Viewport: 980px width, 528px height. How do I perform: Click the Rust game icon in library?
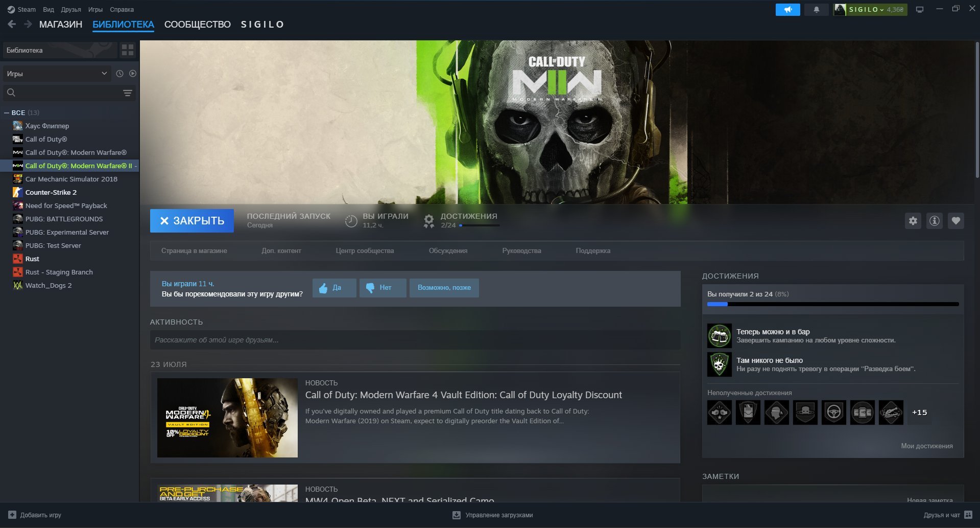click(18, 259)
